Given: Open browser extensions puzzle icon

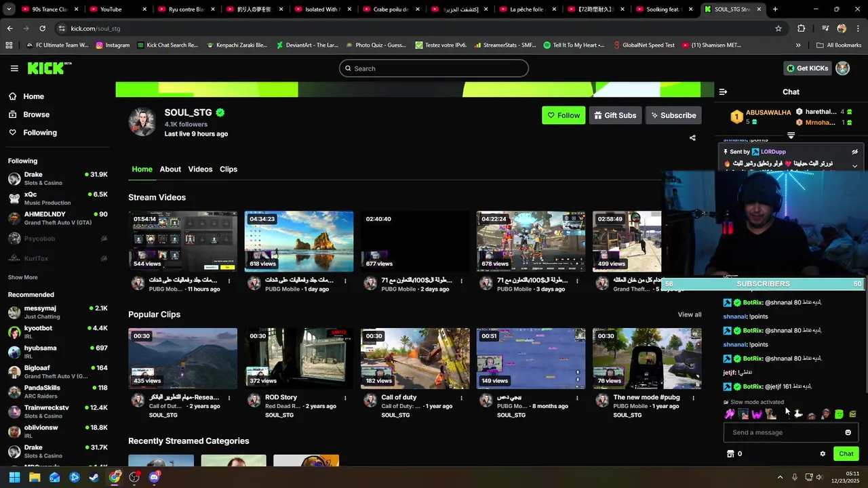Looking at the screenshot, I should tap(801, 28).
